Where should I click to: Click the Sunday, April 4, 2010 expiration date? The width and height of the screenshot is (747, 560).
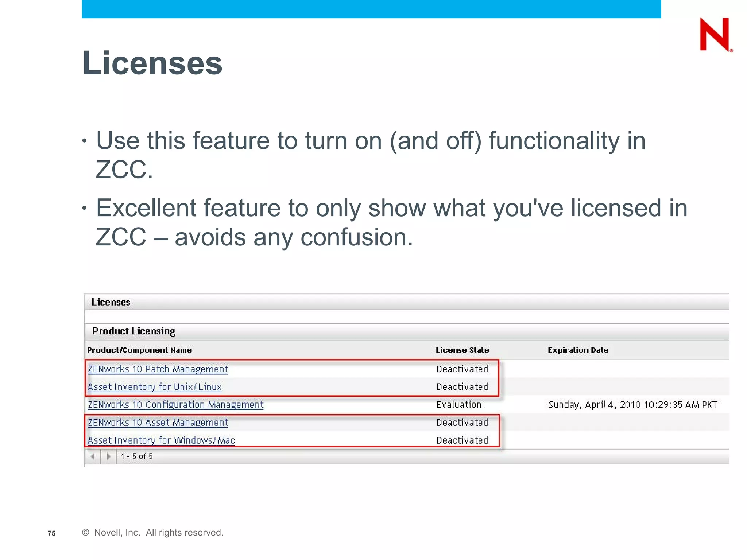click(633, 405)
